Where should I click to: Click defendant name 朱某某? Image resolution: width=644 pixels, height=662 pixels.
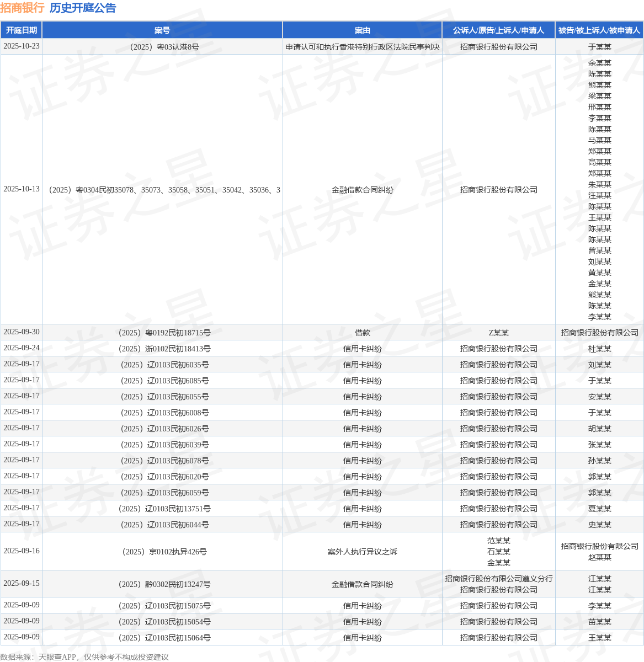600,184
